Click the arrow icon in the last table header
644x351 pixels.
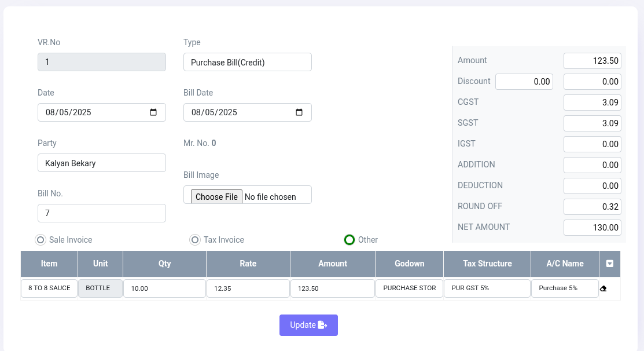pyautogui.click(x=610, y=264)
